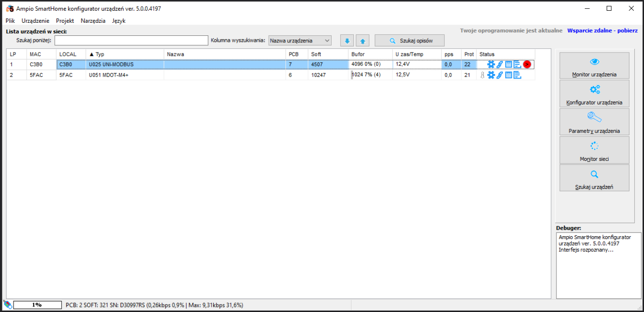Click Soft column header
This screenshot has width=644, height=312.
[x=328, y=54]
